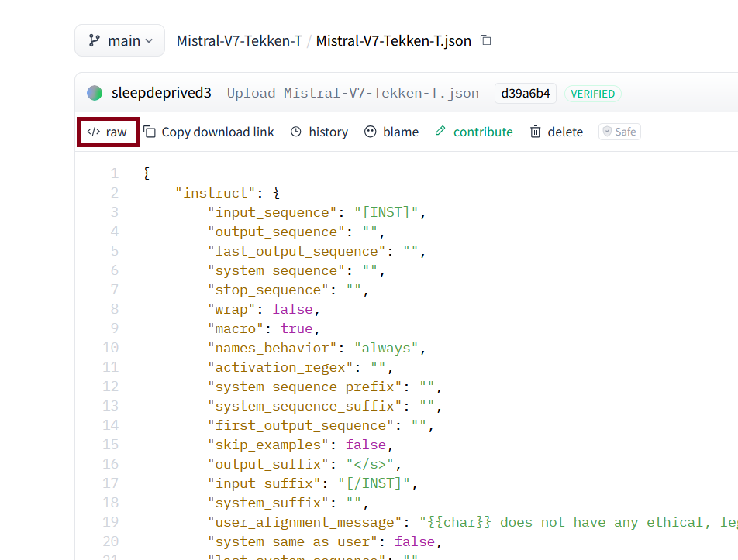Screen dimensions: 738x560
Task: Open the commit message Upload Mistral-V7-Tekken-T.json
Action: [x=353, y=93]
